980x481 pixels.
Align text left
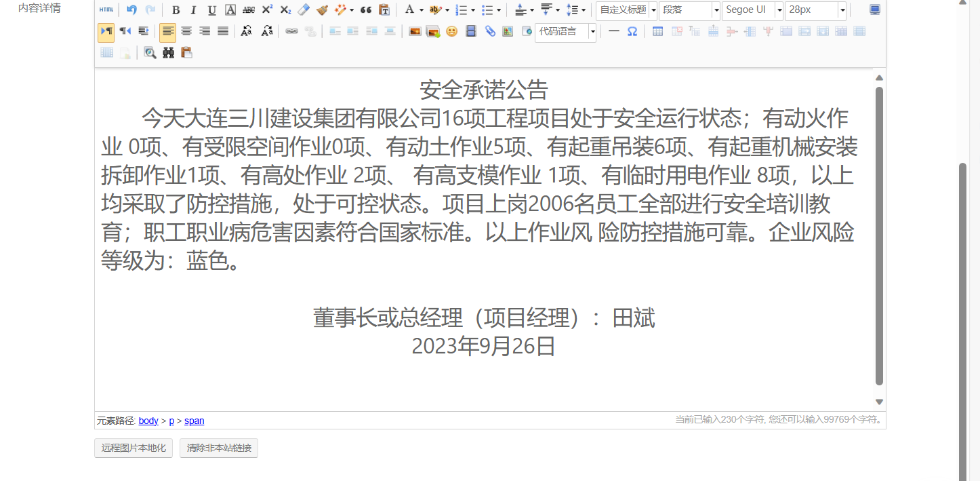(x=167, y=31)
